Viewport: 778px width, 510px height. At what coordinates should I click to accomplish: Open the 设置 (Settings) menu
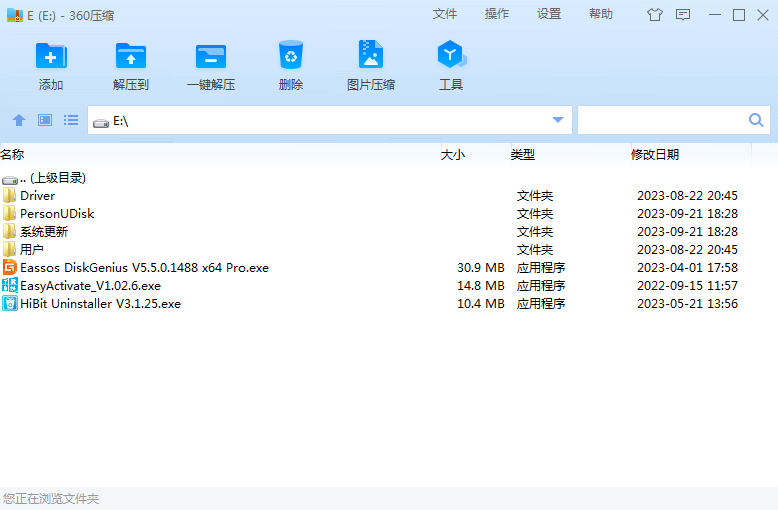pos(549,14)
